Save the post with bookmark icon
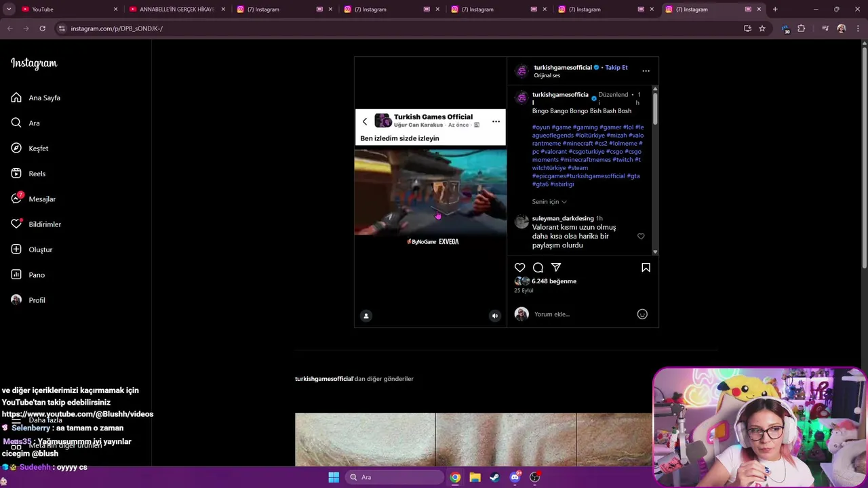The height and width of the screenshot is (488, 868). [x=646, y=268]
